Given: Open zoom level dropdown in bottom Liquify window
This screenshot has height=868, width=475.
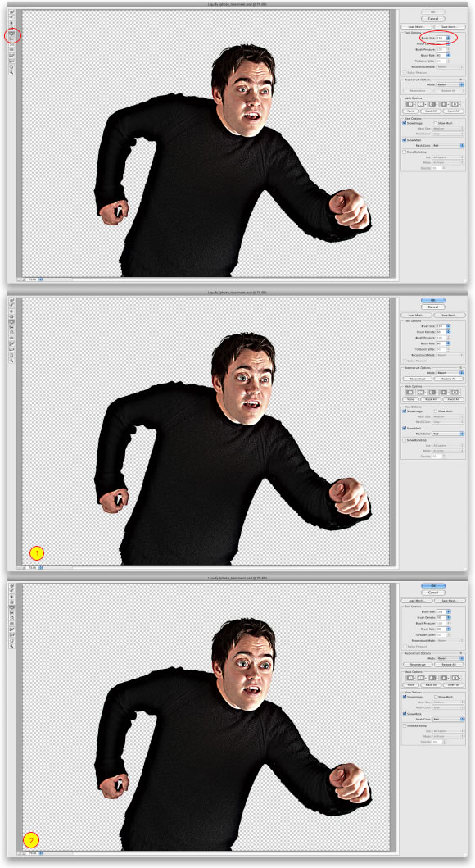Looking at the screenshot, I should point(41,853).
